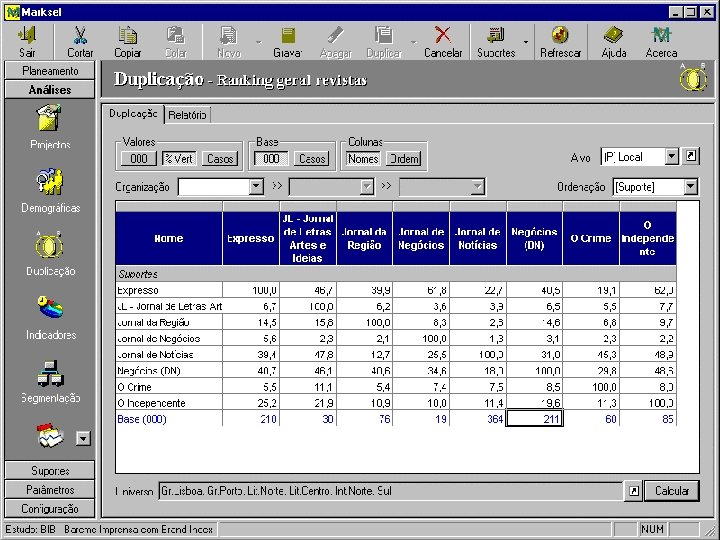Expand the Duplicar dropdown arrow
Viewport: 720px width, 540px height.
414,42
